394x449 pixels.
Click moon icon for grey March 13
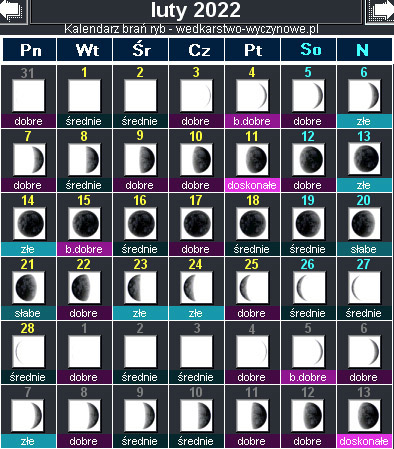tap(364, 415)
